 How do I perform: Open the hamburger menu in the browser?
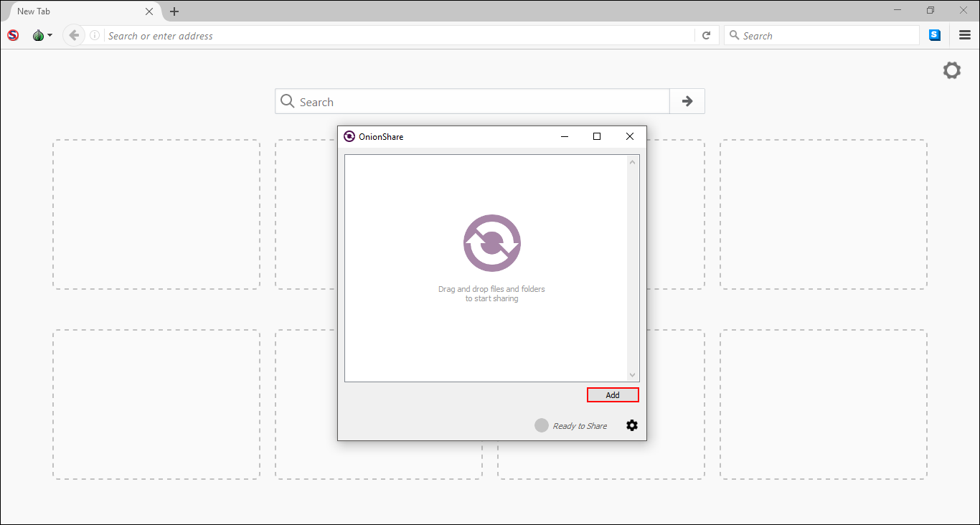[965, 35]
